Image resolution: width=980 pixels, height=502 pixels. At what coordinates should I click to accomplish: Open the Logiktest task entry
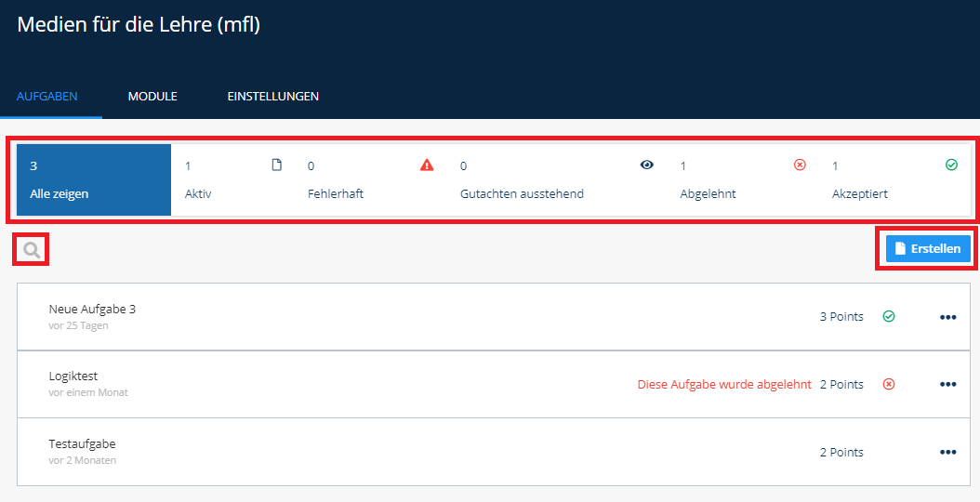494,384
